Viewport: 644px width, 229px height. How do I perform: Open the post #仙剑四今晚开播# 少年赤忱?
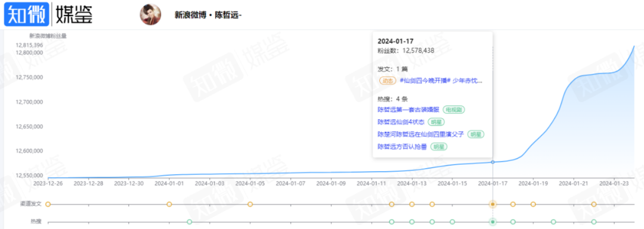[441, 81]
